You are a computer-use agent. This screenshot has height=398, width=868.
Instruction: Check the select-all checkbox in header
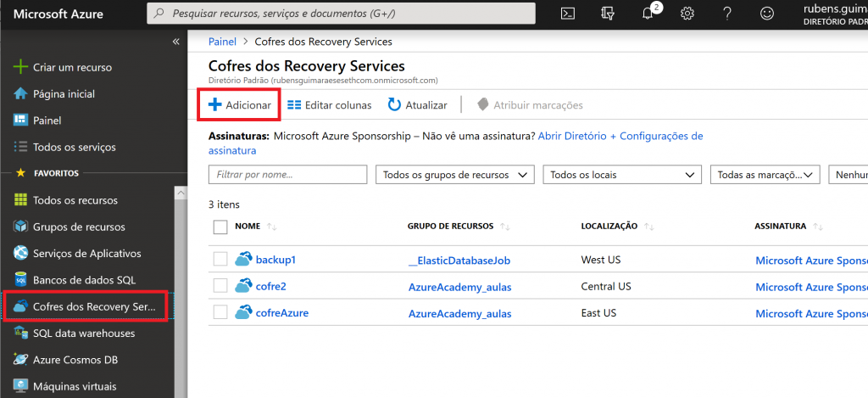tap(220, 227)
